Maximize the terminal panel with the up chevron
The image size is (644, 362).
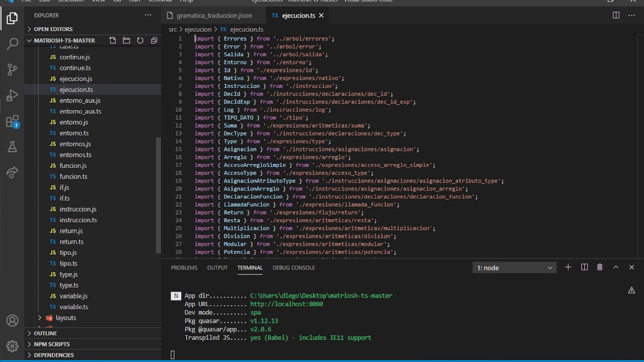(616, 267)
